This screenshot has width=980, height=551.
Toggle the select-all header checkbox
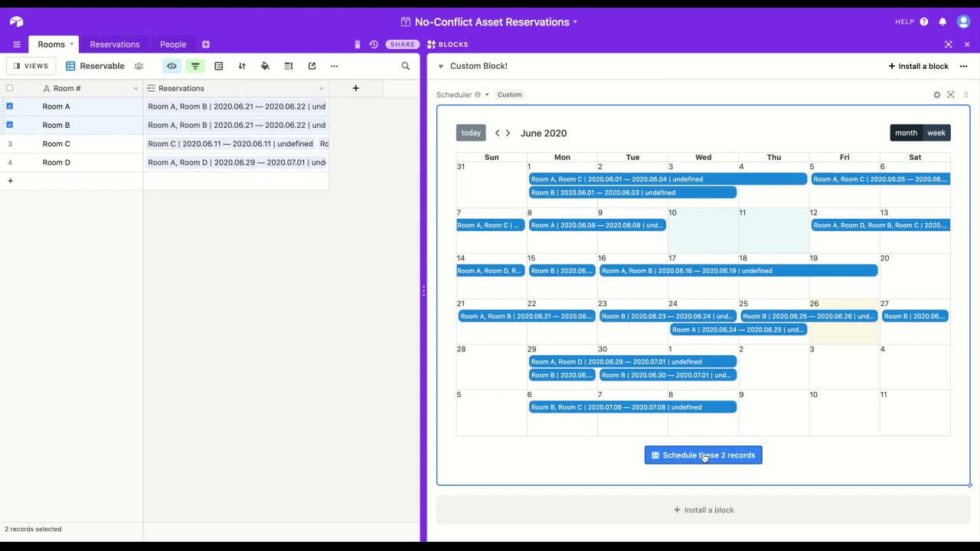point(9,88)
